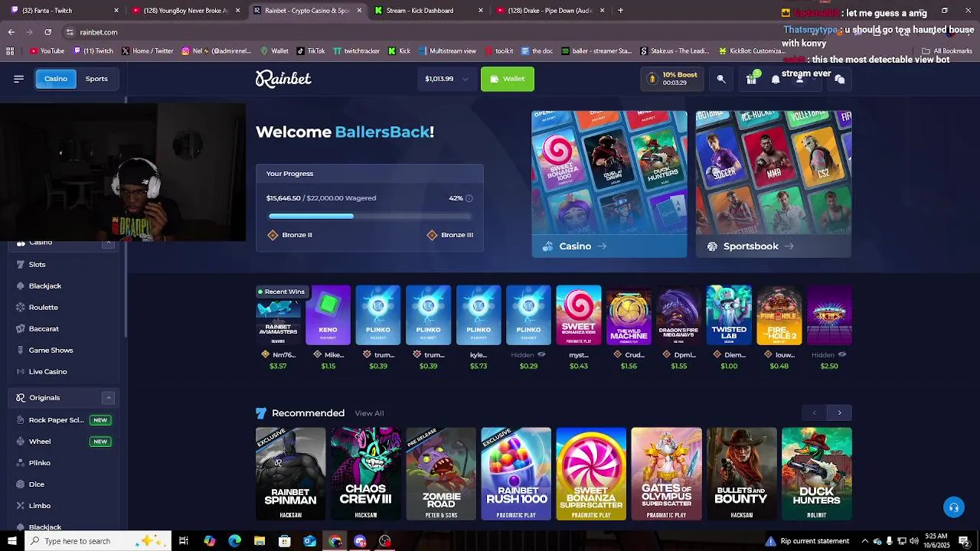The image size is (980, 551).
Task: Open the $1,013.99 balance dropdown
Action: click(446, 79)
